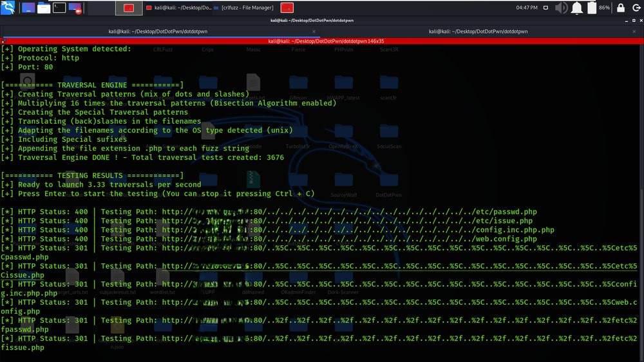644x362 pixels.
Task: Launch the terminal emulator from panel
Action: (59, 7)
